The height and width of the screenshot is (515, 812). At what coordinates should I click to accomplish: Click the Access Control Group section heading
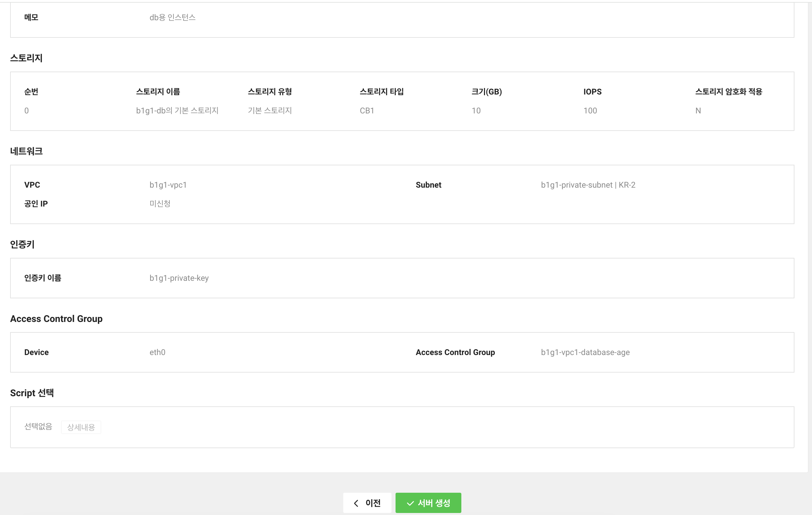click(x=56, y=319)
